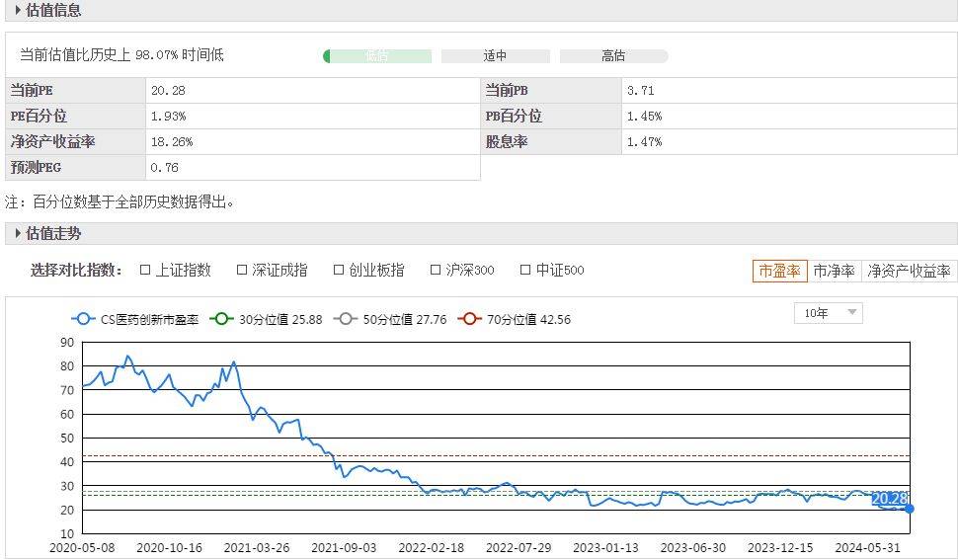
Task: Select the 股息率 value 1.47%
Action: pos(789,141)
